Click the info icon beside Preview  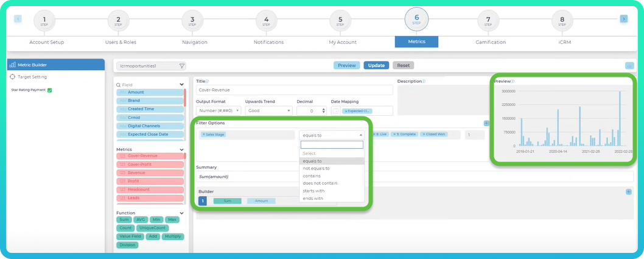(x=512, y=82)
